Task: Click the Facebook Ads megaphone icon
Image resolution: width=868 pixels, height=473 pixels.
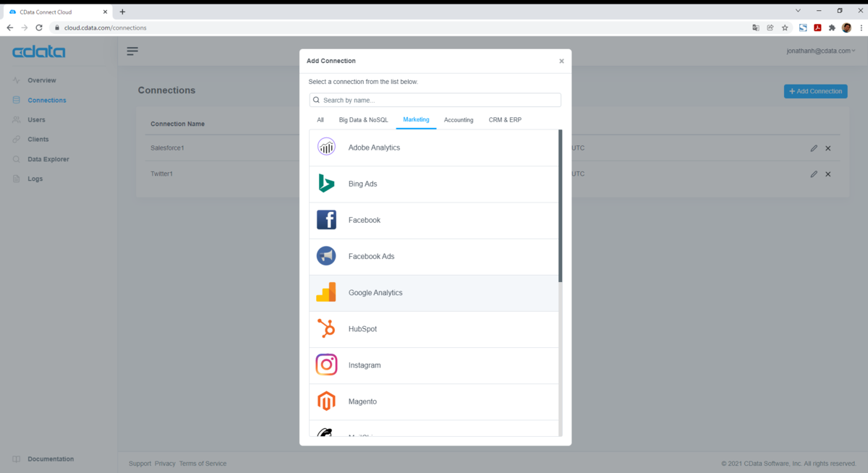Action: tap(326, 256)
